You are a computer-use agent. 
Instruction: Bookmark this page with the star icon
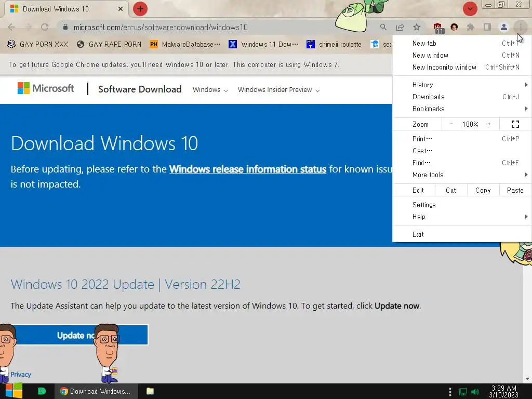(417, 27)
